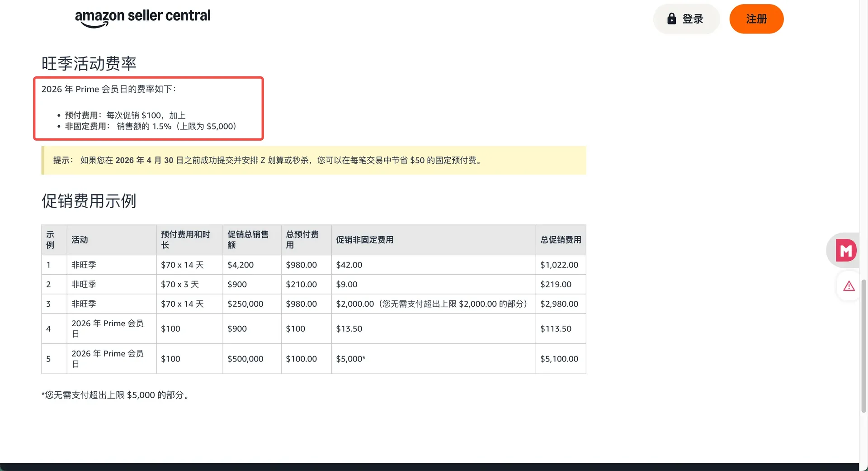
Task: Open the Amazon Seller Central logo
Action: point(143,18)
